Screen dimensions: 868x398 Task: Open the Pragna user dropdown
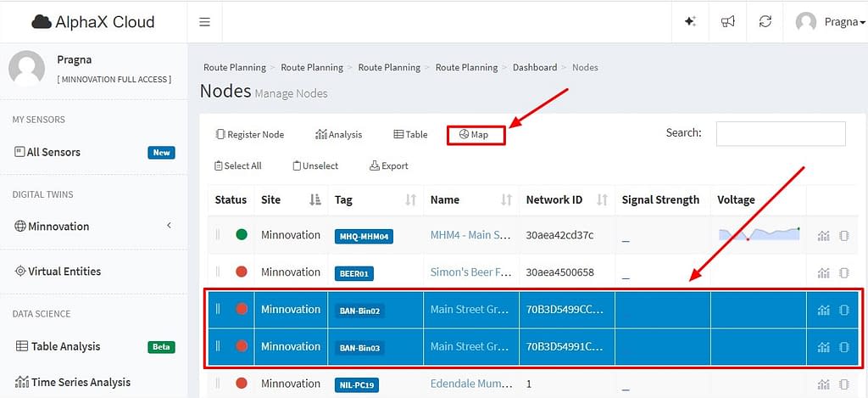(831, 22)
